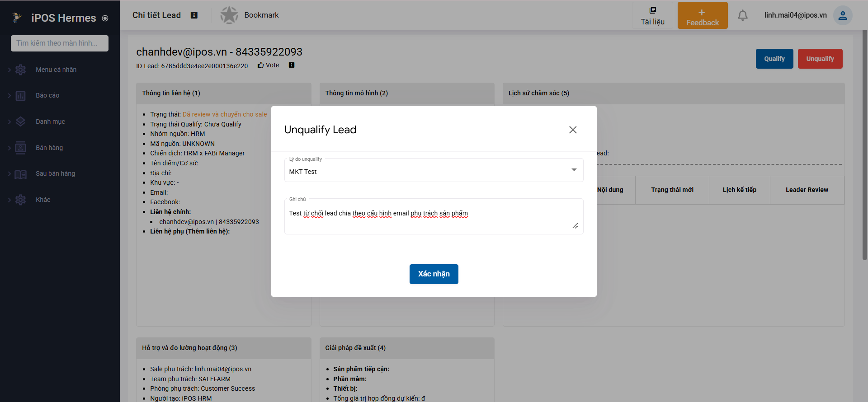Open Tài liệu documentation

652,16
